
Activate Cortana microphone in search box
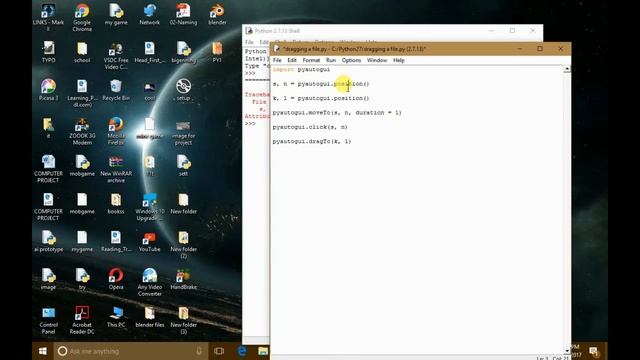tap(199, 351)
